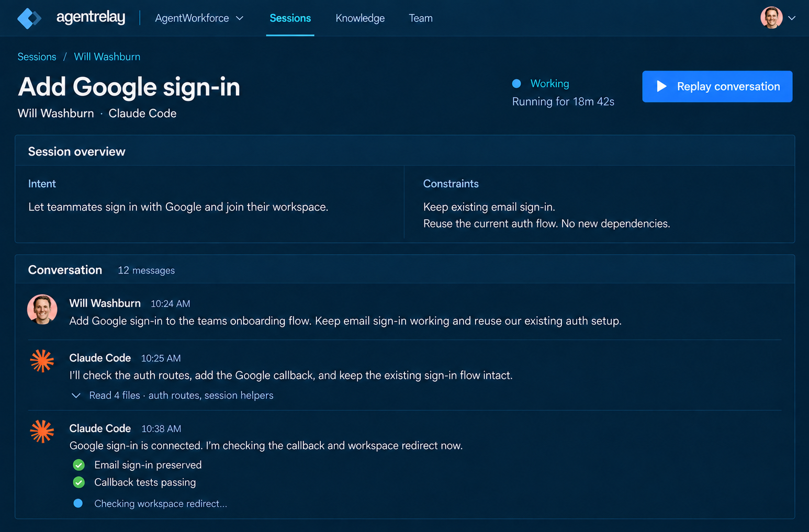Click the 10:24 AM timestamp
Image resolution: width=809 pixels, height=532 pixels.
click(x=171, y=304)
